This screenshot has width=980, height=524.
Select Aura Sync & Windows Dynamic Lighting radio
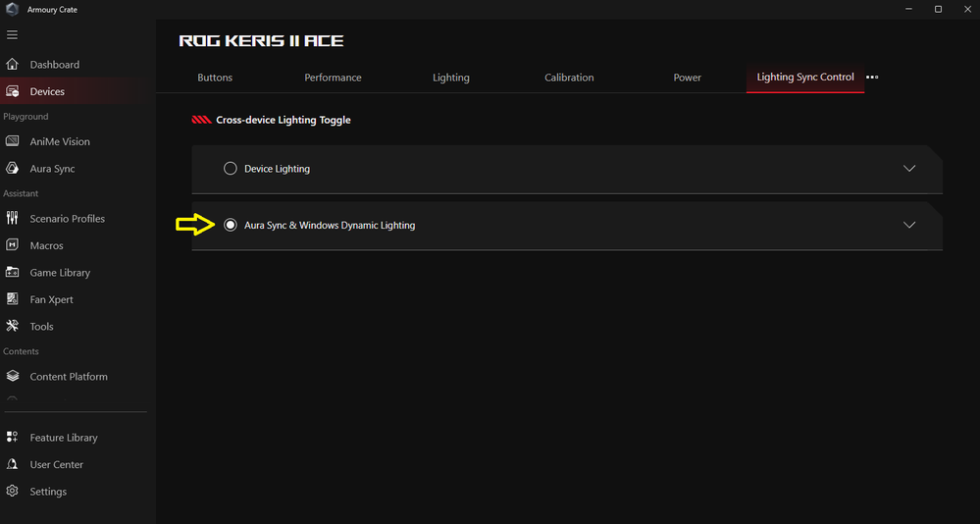tap(230, 225)
